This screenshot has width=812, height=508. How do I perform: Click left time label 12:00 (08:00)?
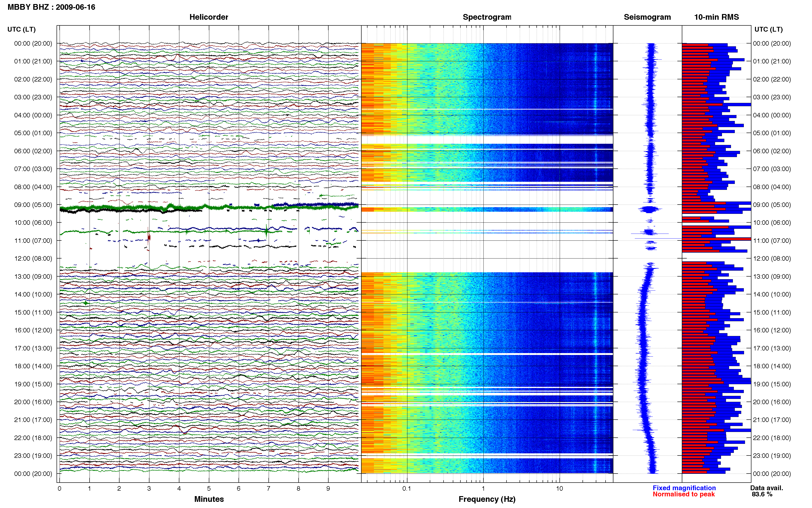coord(33,258)
